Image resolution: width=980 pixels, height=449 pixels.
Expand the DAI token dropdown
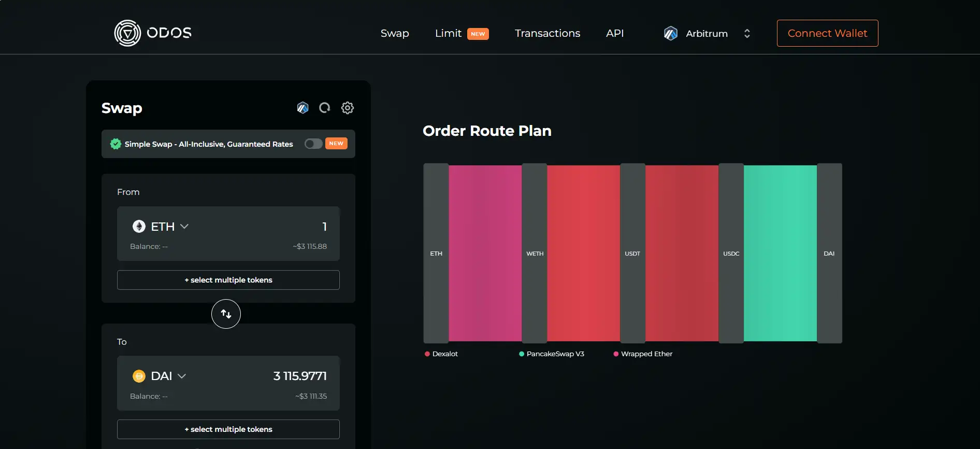pos(182,376)
